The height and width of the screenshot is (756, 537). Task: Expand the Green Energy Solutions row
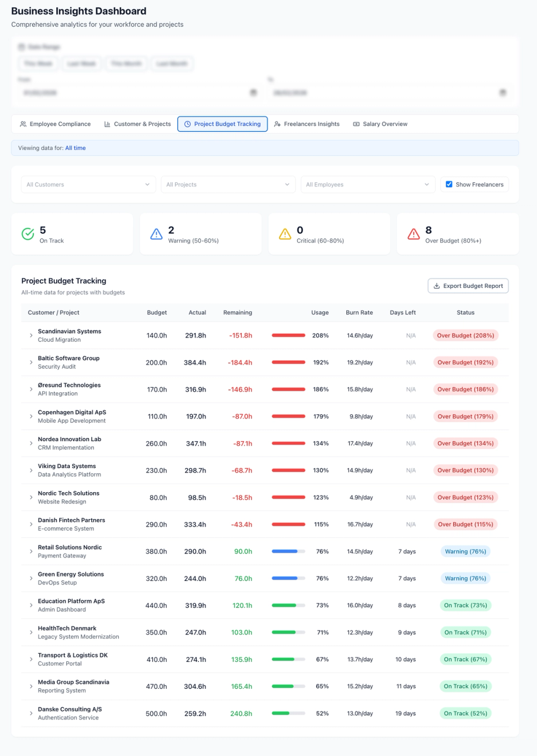[x=31, y=578]
